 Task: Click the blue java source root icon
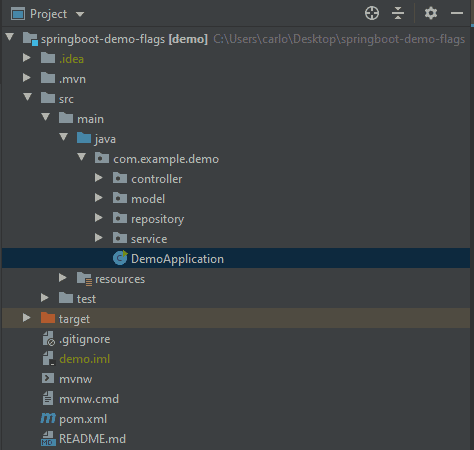click(x=84, y=138)
